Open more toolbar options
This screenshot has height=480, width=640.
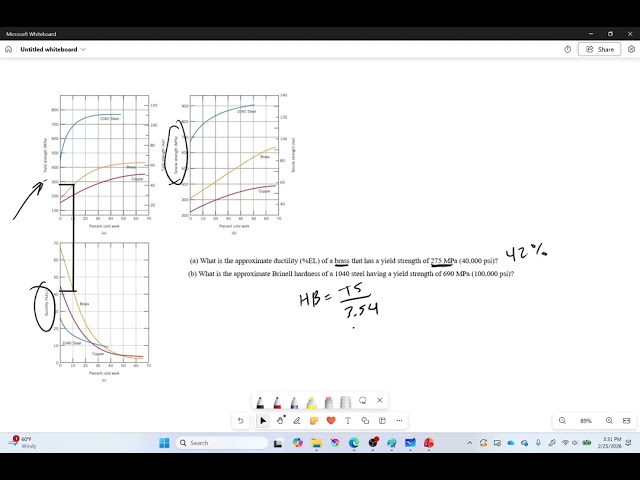coord(399,420)
